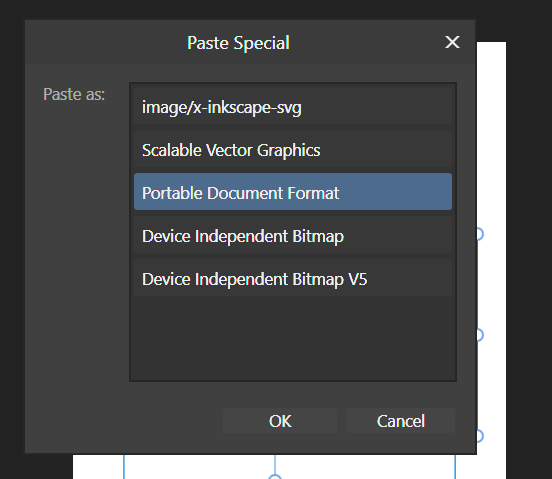The height and width of the screenshot is (479, 552).
Task: Click the topmost round selection handle on right edge
Action: point(480,234)
